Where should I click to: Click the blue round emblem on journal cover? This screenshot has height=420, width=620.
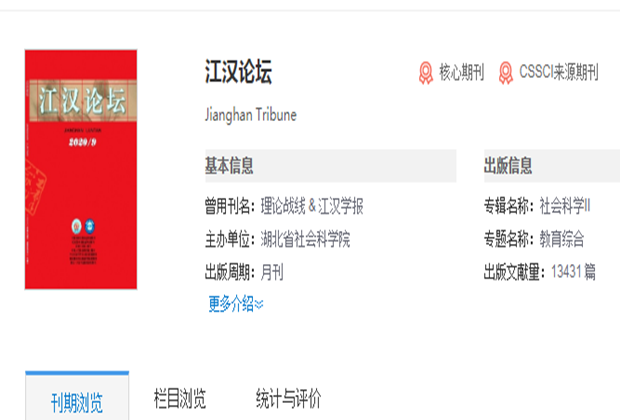point(89,225)
